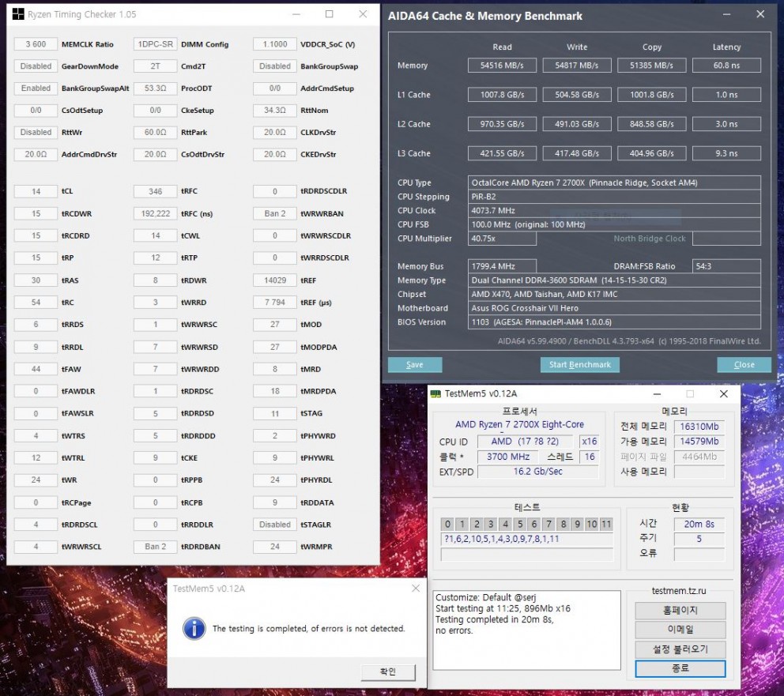Minimize the AIDA64 benchmark window

click(x=726, y=14)
